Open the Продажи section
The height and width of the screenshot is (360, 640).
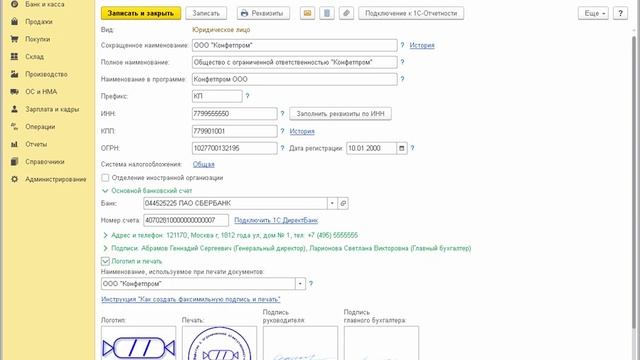tap(39, 22)
